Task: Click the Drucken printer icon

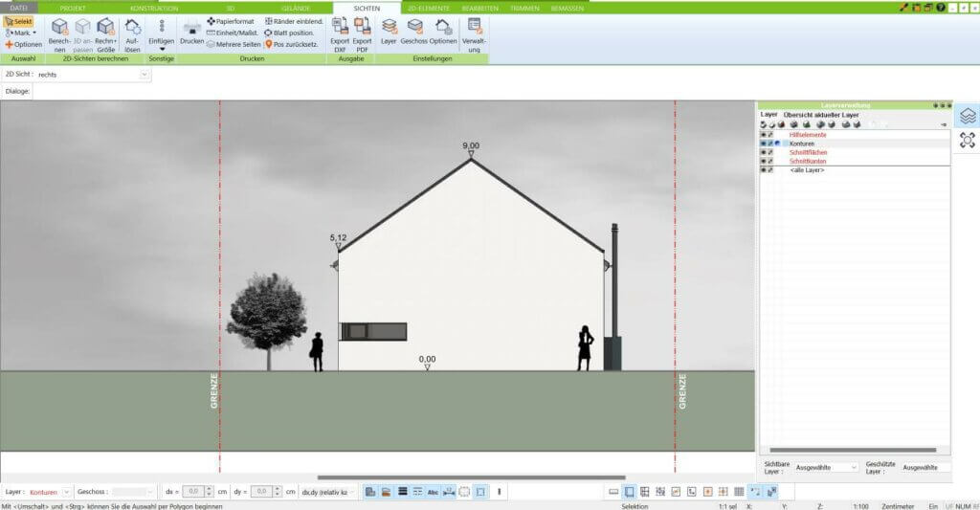Action: (x=191, y=26)
